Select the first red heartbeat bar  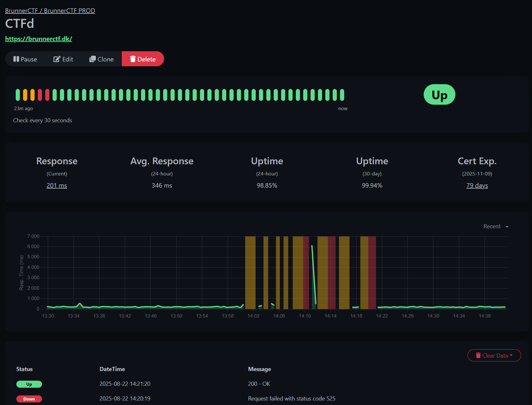tap(40, 95)
